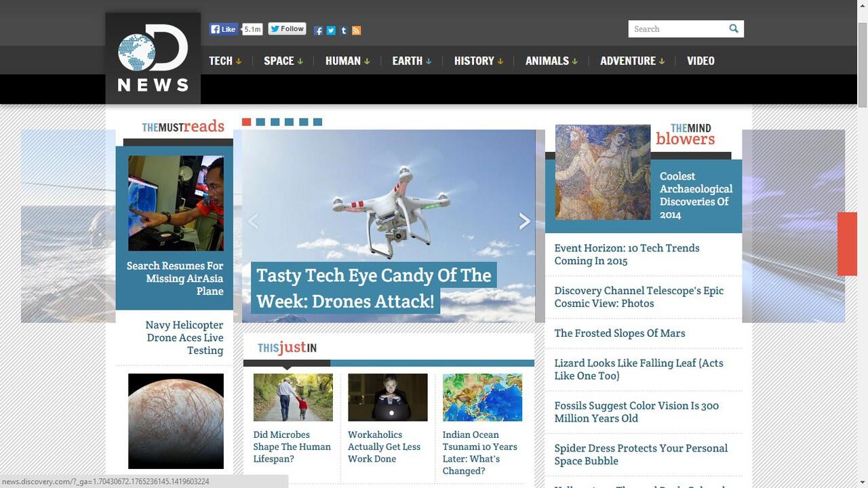Open Coolest Archaeological Discoveries Of 2014
This screenshot has height=488, width=868.
point(696,195)
